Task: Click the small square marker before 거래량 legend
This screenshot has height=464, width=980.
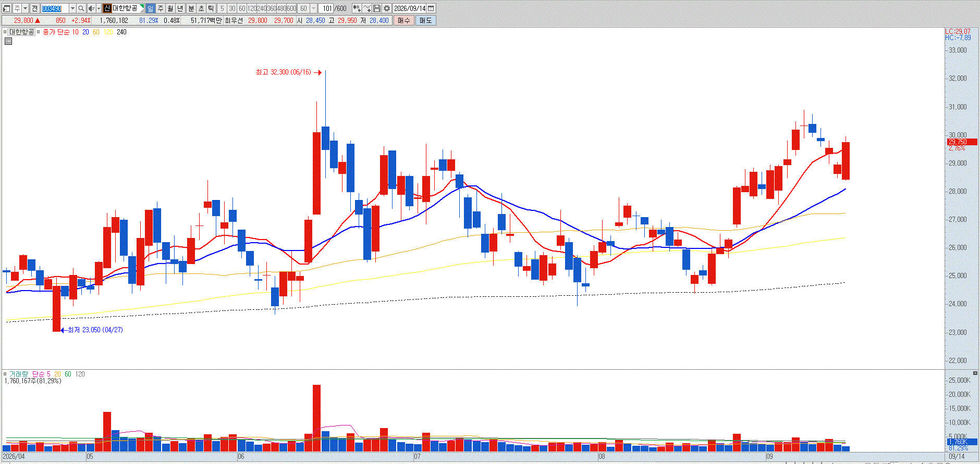Action: tap(5, 374)
